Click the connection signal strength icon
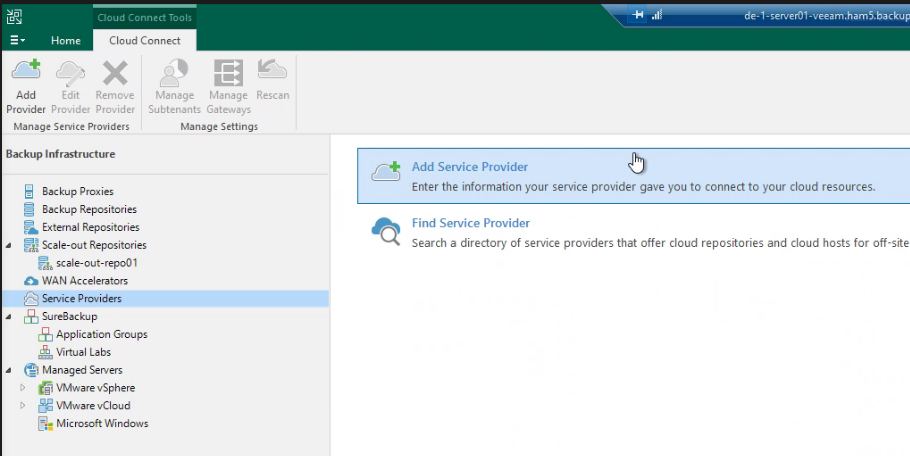Viewport: 910px width, 456px height. point(656,15)
